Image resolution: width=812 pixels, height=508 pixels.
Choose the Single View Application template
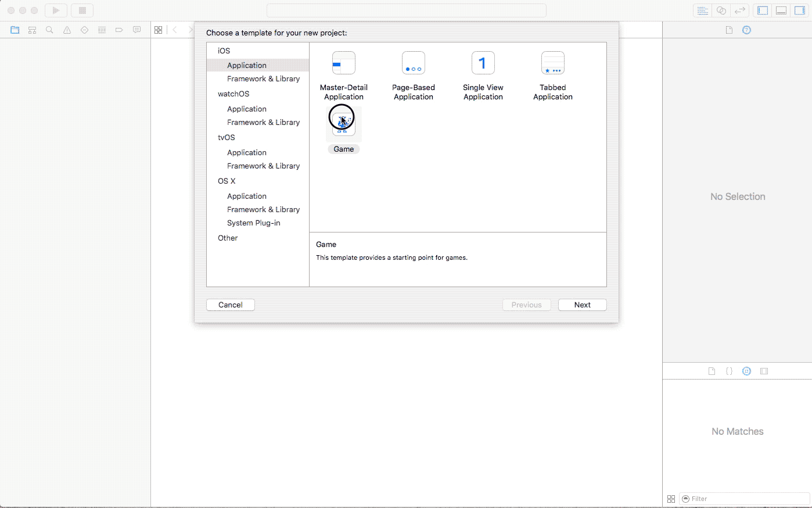click(483, 76)
